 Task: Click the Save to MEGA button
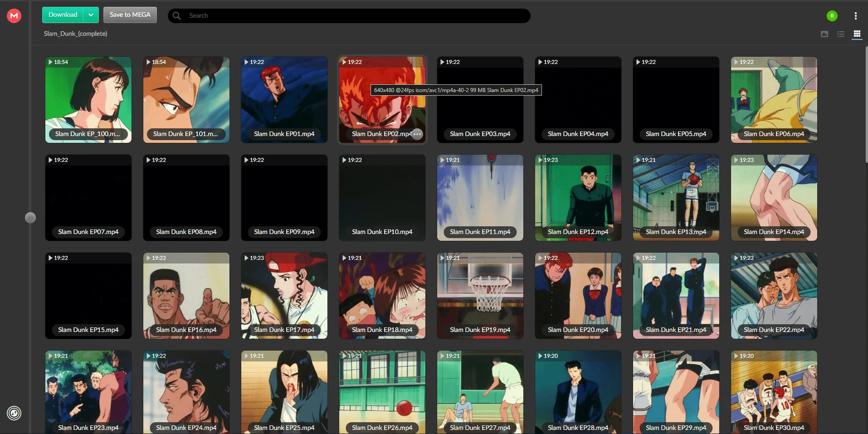[x=130, y=15]
